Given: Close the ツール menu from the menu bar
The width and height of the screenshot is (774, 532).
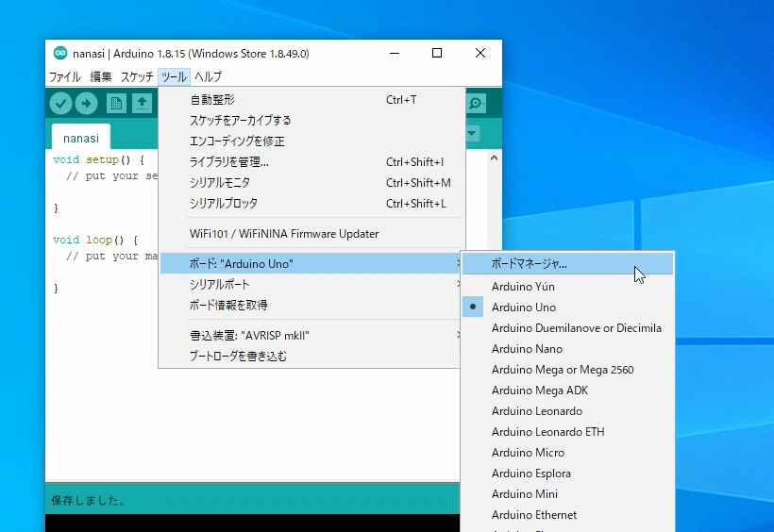Looking at the screenshot, I should tap(174, 77).
